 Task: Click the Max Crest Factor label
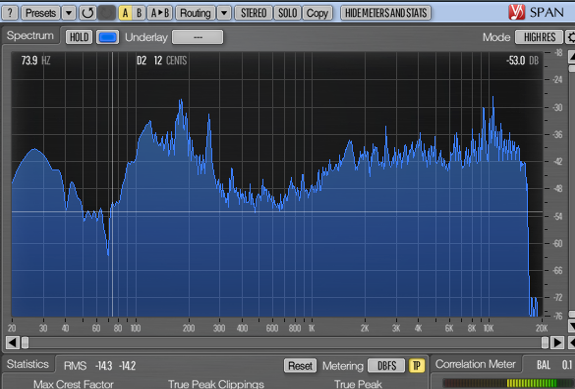tap(73, 384)
